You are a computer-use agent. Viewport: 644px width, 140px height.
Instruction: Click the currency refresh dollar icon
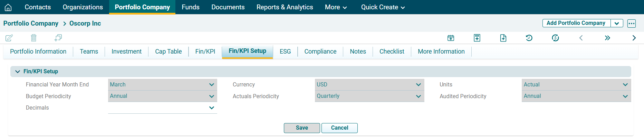tap(555, 38)
